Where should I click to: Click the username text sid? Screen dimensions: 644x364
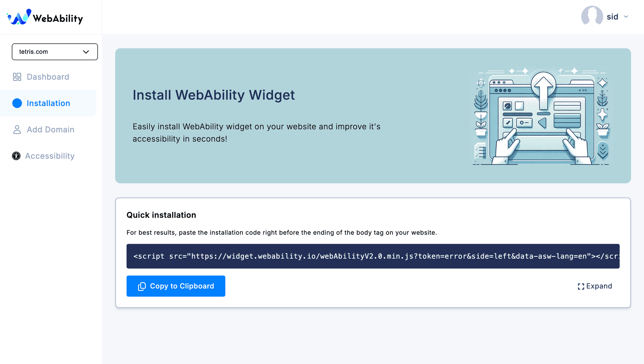click(612, 17)
